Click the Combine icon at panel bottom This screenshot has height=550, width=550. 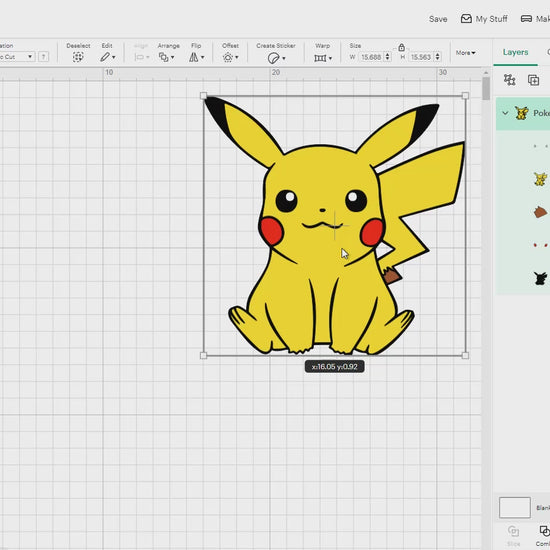pos(545,531)
